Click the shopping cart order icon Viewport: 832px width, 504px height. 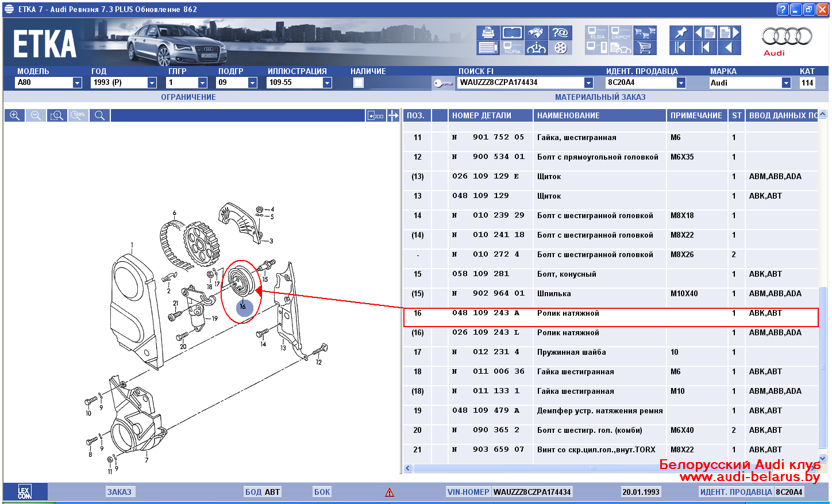(x=645, y=48)
